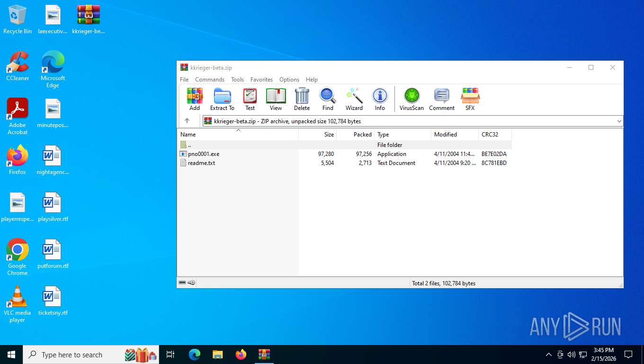Open Task View on the taskbar
The width and height of the screenshot is (644, 364).
pos(170,355)
